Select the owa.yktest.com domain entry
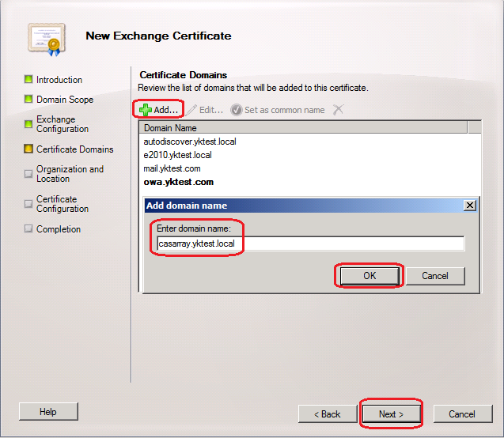The image size is (504, 438). point(178,182)
